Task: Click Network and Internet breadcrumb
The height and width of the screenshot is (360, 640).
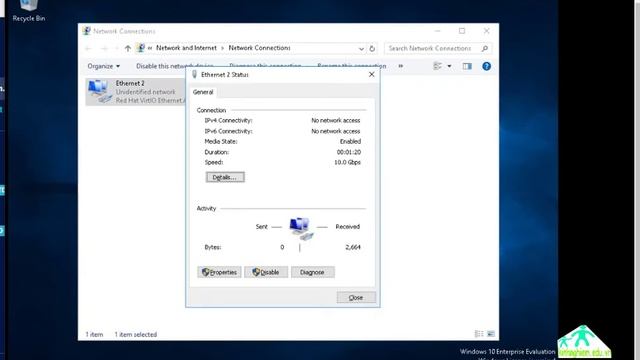Action: tap(186, 48)
